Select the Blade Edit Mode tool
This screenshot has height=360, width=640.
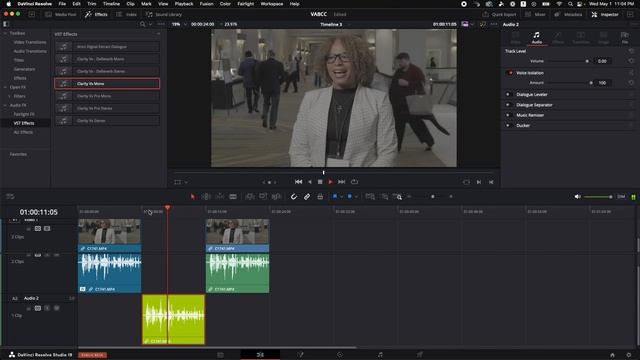(x=233, y=197)
